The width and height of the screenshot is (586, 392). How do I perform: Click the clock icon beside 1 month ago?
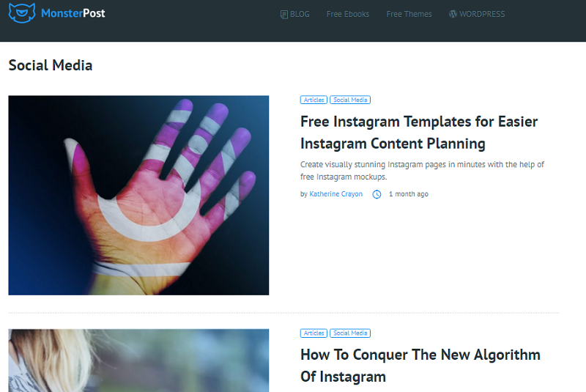pyautogui.click(x=377, y=194)
